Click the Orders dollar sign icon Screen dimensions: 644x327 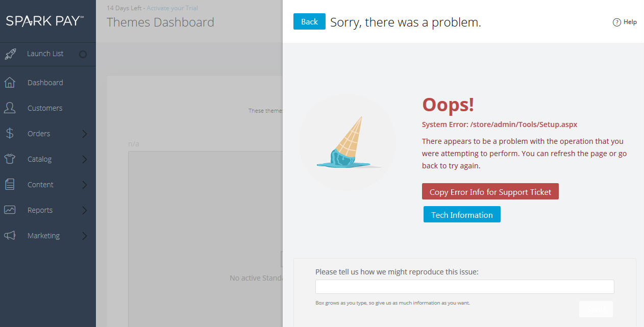coord(10,134)
